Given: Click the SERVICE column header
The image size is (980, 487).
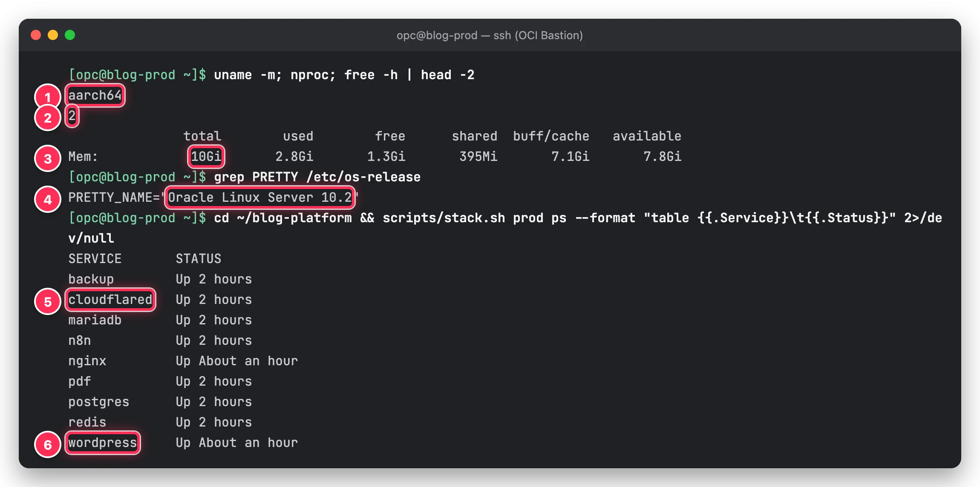Looking at the screenshot, I should (x=95, y=259).
